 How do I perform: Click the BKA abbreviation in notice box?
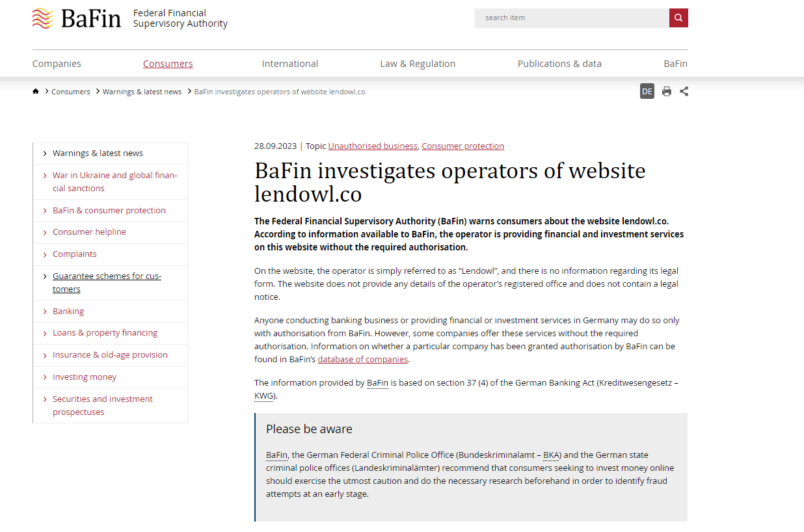pos(551,455)
